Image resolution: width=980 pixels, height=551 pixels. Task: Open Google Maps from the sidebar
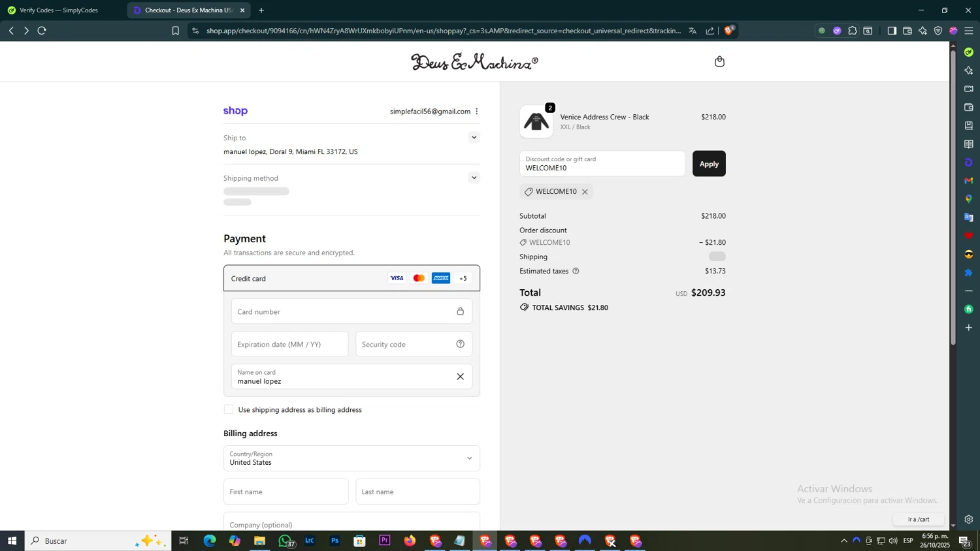pos(969,199)
